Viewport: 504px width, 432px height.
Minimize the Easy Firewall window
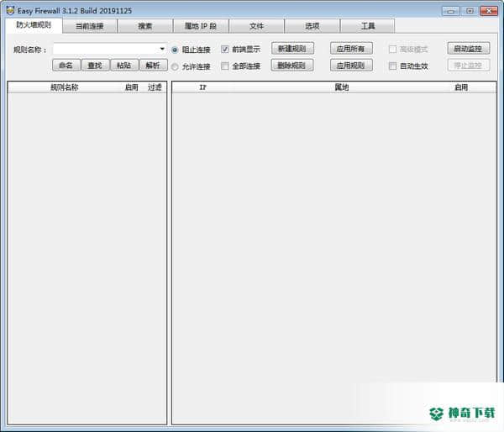tap(450, 11)
